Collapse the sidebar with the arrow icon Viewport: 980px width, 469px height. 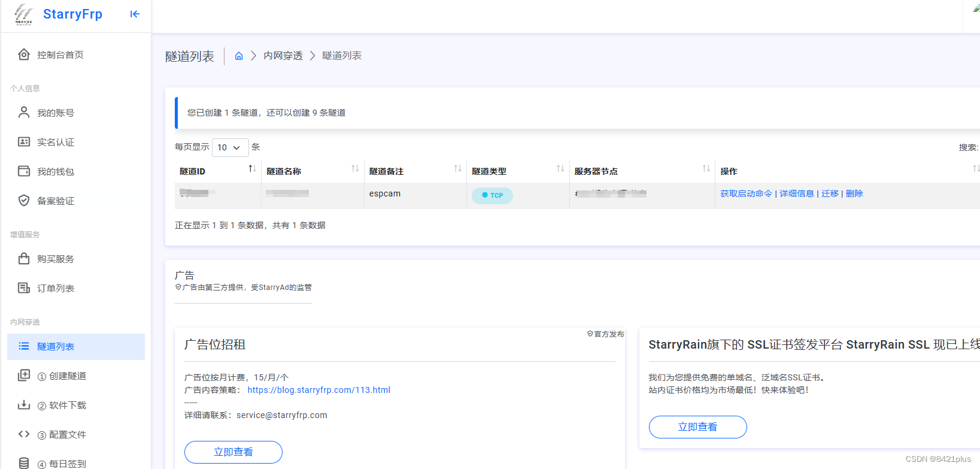point(135,14)
